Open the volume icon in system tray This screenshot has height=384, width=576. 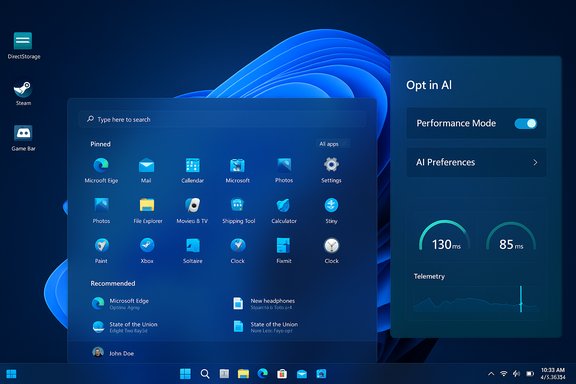coord(516,374)
